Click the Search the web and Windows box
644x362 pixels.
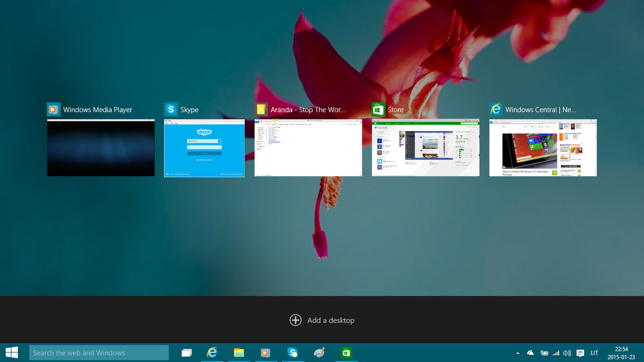click(x=99, y=352)
